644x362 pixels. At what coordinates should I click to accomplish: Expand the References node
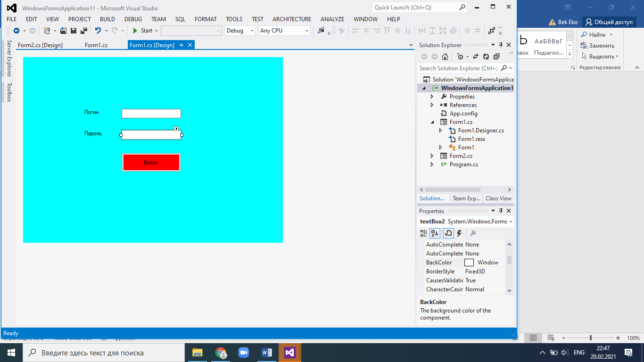pyautogui.click(x=432, y=105)
